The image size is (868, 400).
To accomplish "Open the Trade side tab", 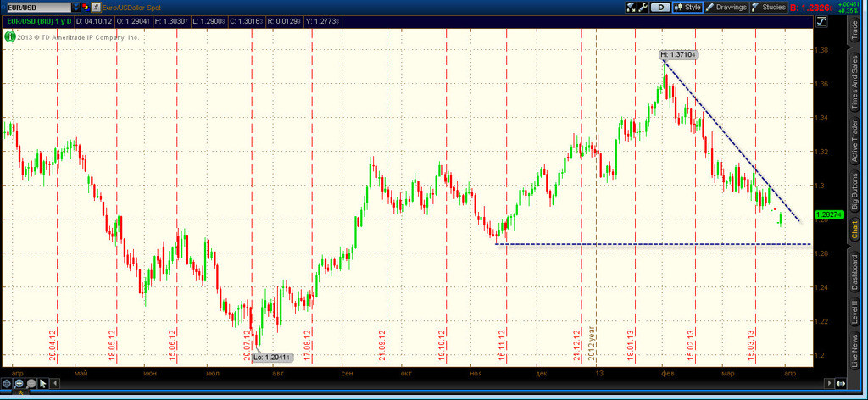I will [854, 31].
